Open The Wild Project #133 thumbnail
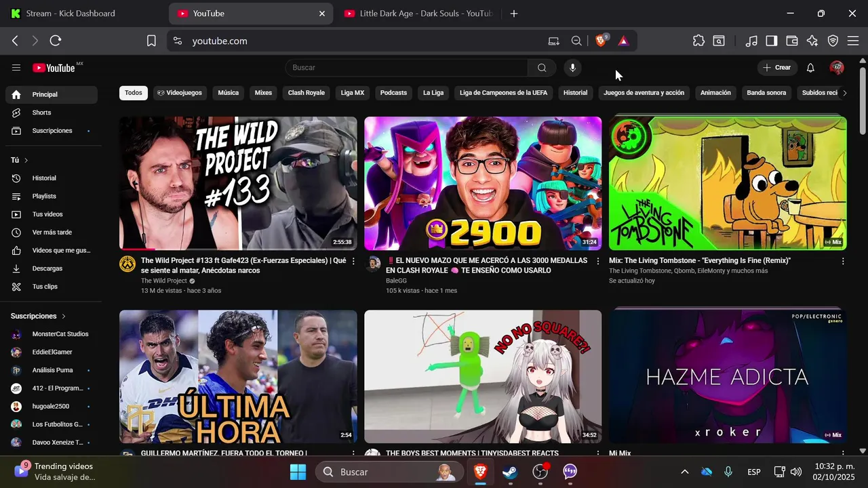Viewport: 868px width, 488px height. click(238, 183)
